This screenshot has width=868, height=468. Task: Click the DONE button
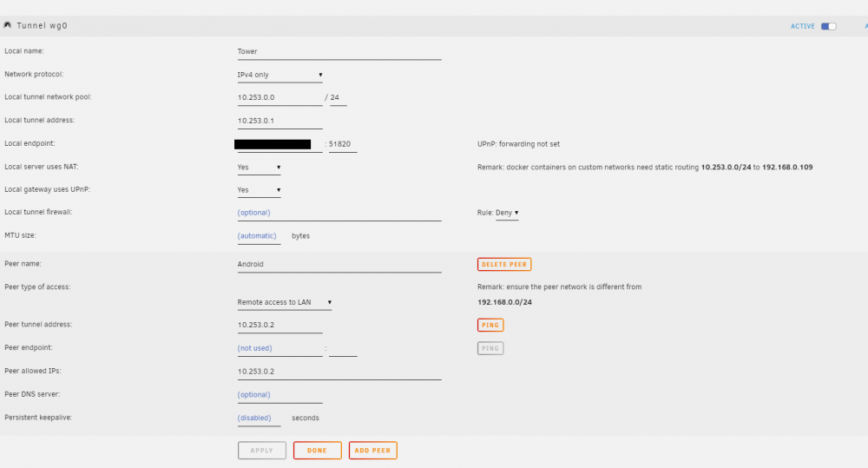coord(317,451)
